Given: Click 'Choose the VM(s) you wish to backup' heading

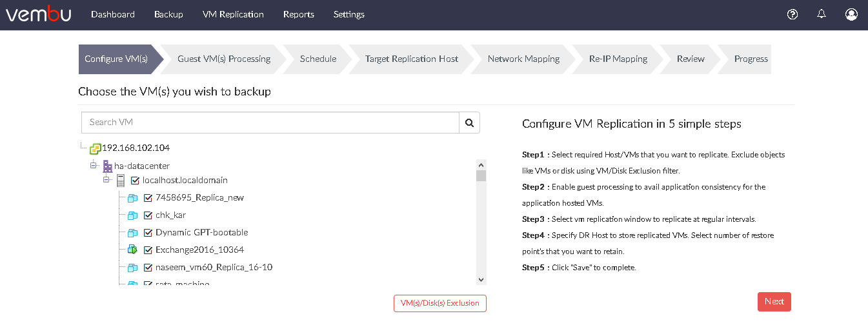Looking at the screenshot, I should click(175, 92).
